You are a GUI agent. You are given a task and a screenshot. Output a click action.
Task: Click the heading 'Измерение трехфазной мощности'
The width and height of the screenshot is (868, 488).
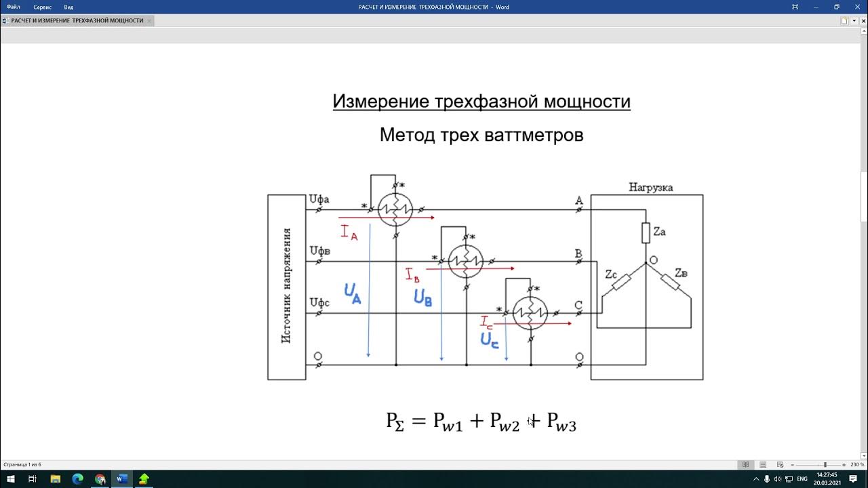481,102
